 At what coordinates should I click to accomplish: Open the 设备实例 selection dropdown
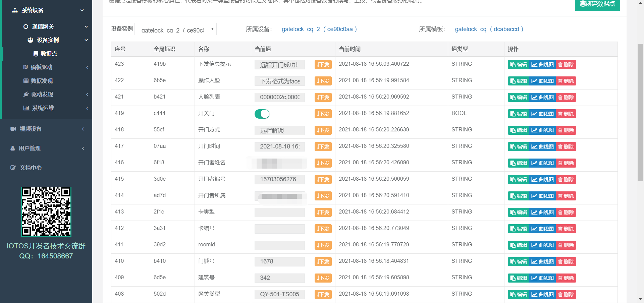coord(175,29)
